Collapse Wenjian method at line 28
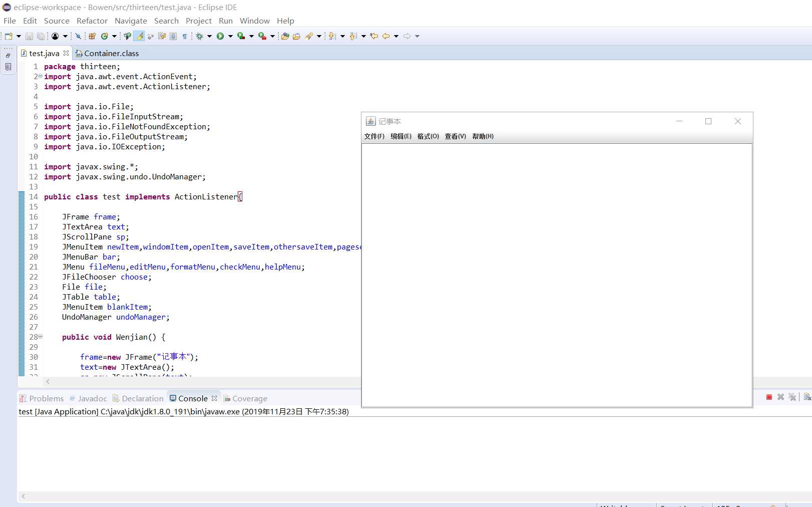 tap(41, 337)
